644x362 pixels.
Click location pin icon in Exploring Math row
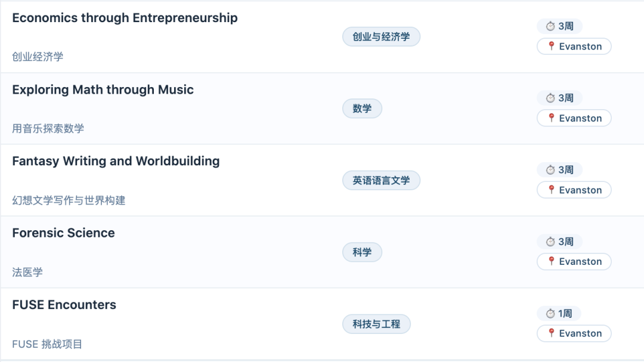click(552, 118)
